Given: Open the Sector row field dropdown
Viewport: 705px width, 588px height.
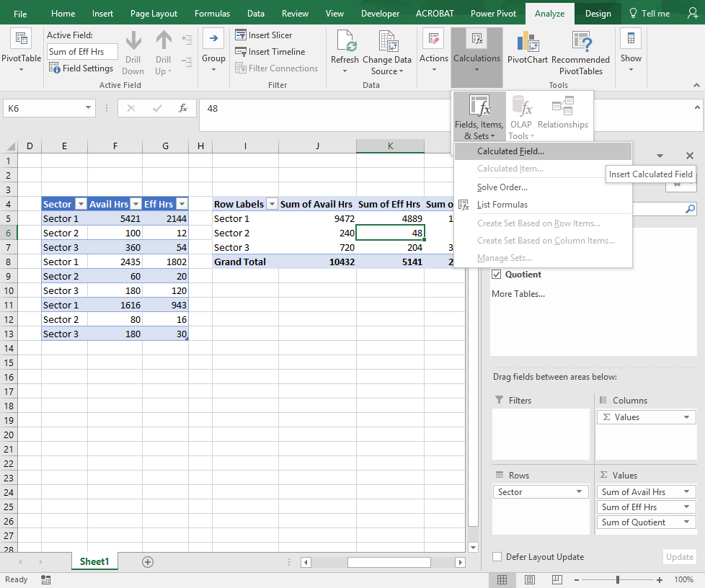Looking at the screenshot, I should 579,491.
